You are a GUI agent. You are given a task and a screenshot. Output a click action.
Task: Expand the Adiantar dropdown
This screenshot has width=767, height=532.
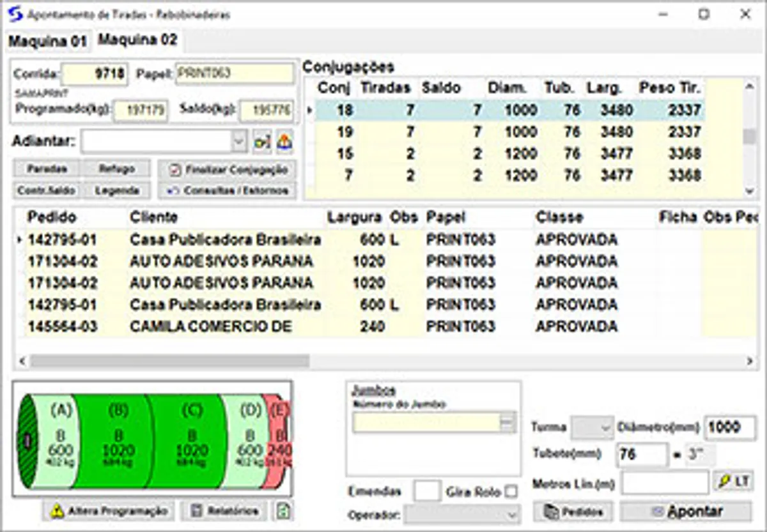pyautogui.click(x=239, y=142)
